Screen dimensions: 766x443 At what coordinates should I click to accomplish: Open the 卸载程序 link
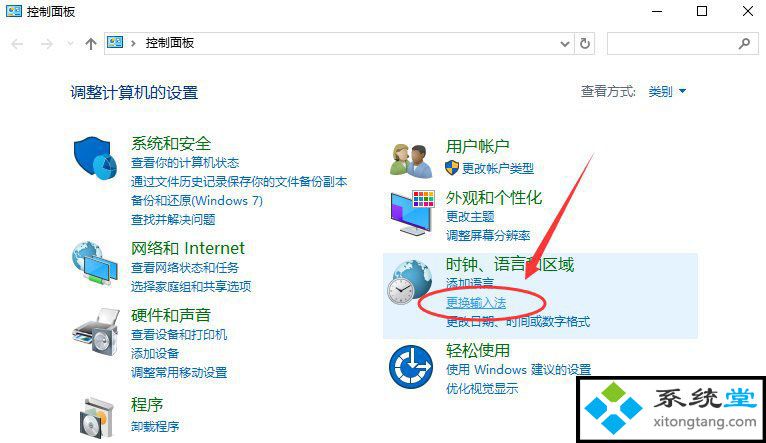(155, 426)
